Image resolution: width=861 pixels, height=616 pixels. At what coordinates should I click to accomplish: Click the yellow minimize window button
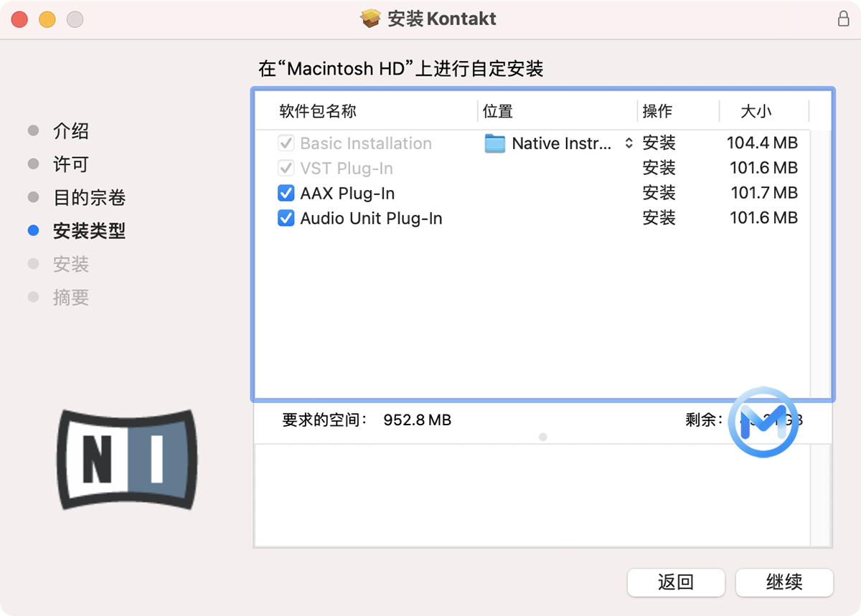click(x=47, y=19)
